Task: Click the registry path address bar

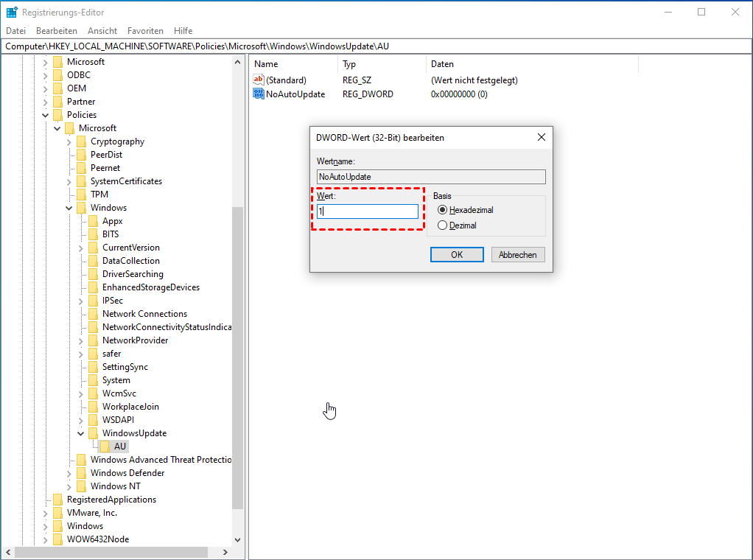Action: pyautogui.click(x=376, y=46)
